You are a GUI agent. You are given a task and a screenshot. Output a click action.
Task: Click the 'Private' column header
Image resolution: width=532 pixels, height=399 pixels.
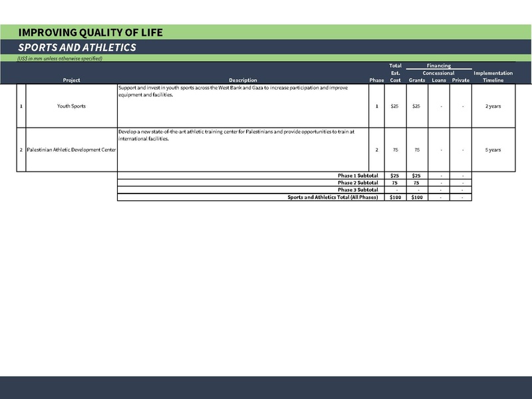460,80
